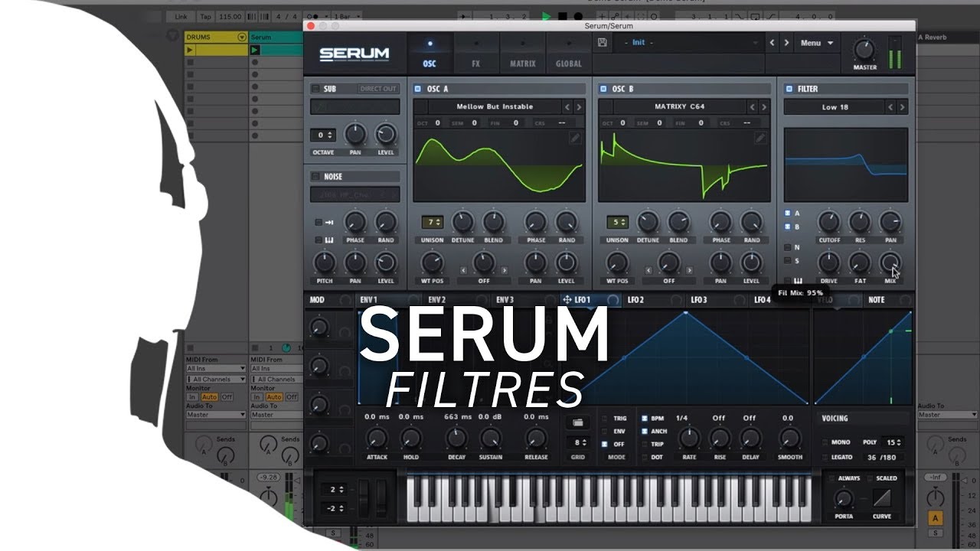
Task: Click the save preset floppy icon
Action: tap(603, 43)
